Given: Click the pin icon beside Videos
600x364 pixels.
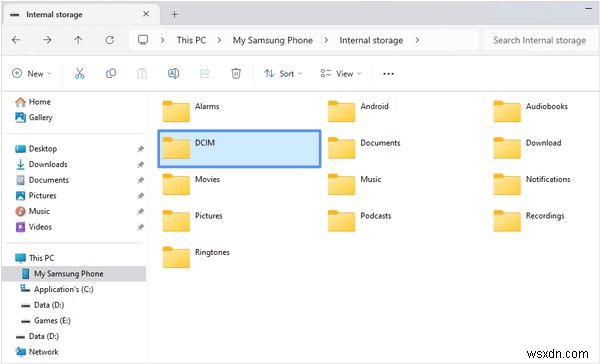Looking at the screenshot, I should [141, 227].
